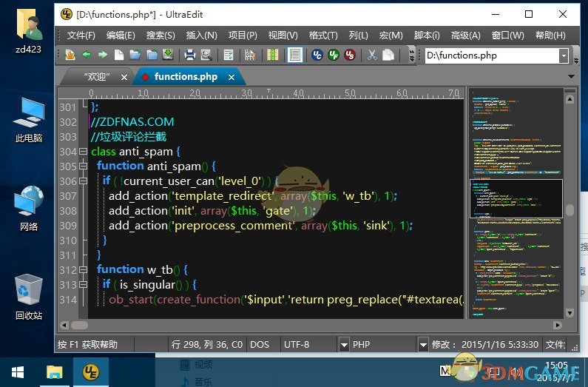Open the PHP language dropdown in status bar

pyautogui.click(x=423, y=345)
